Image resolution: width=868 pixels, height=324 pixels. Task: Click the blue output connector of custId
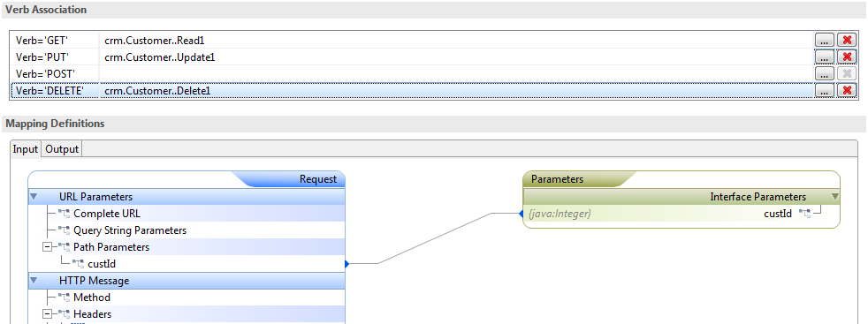pos(347,264)
